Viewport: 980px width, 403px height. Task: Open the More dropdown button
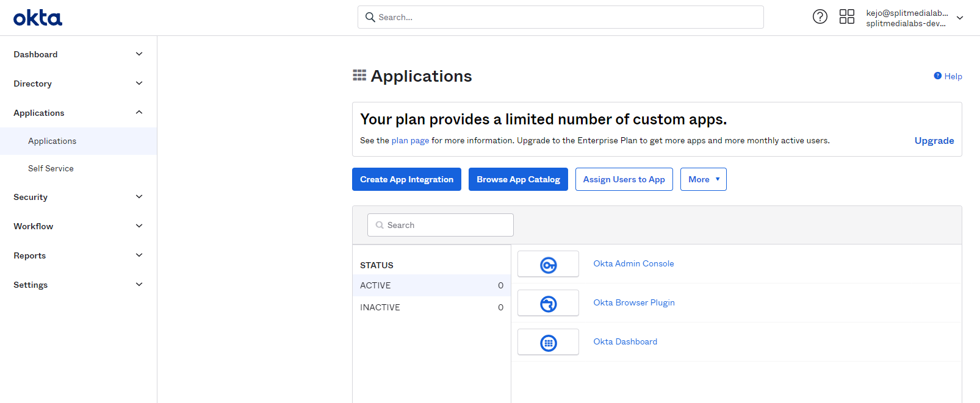[x=703, y=179]
